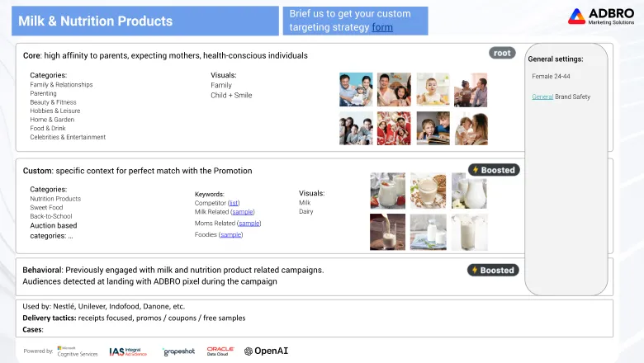644x363 pixels.
Task: Select the family in red clothes thumbnail
Action: pos(394,129)
